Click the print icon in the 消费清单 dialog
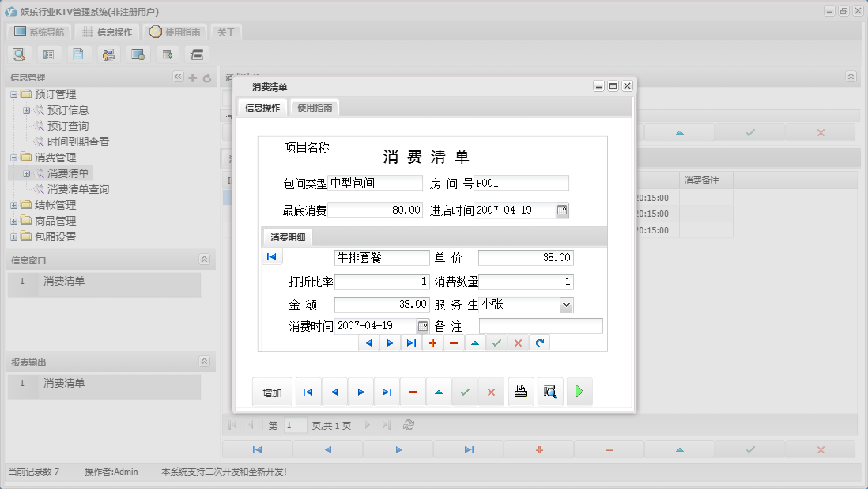The height and width of the screenshot is (489, 868). click(520, 391)
